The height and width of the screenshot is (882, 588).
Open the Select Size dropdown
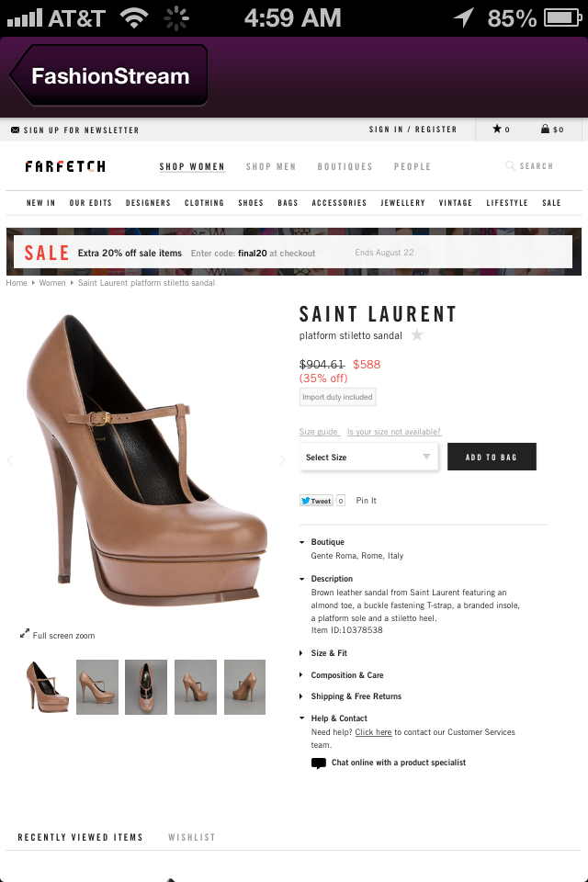(368, 457)
